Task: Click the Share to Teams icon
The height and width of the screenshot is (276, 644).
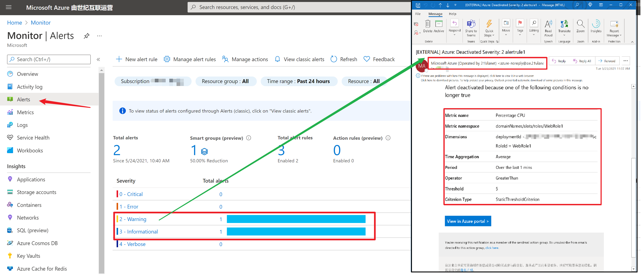Action: coord(471,24)
